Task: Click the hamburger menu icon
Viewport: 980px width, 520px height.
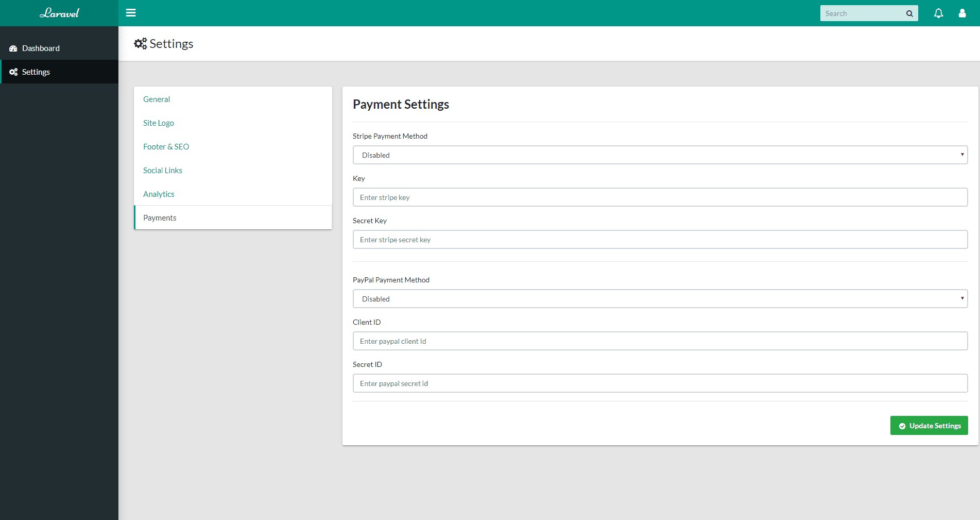Action: (x=131, y=12)
